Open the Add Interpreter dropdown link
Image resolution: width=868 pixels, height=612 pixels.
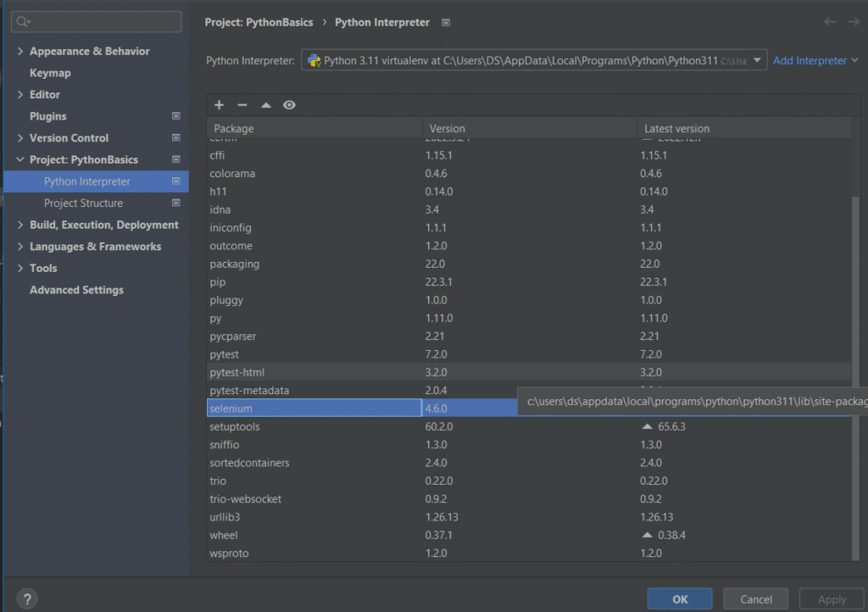[x=815, y=61]
